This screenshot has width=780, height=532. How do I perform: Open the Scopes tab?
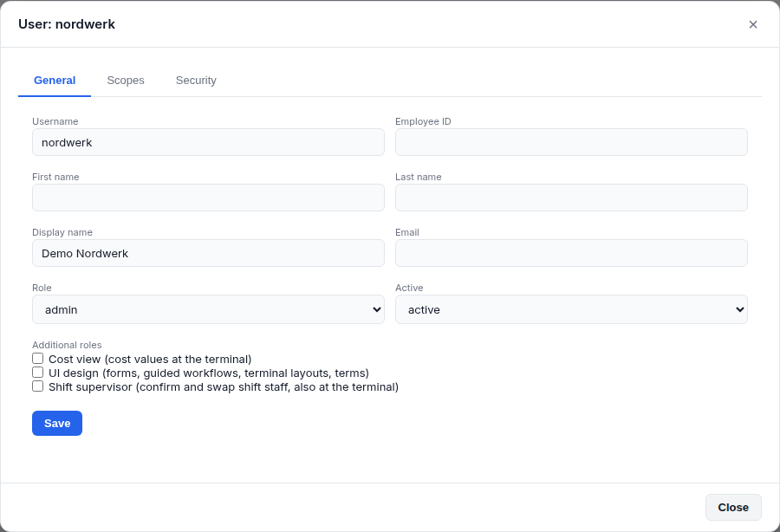(x=126, y=81)
